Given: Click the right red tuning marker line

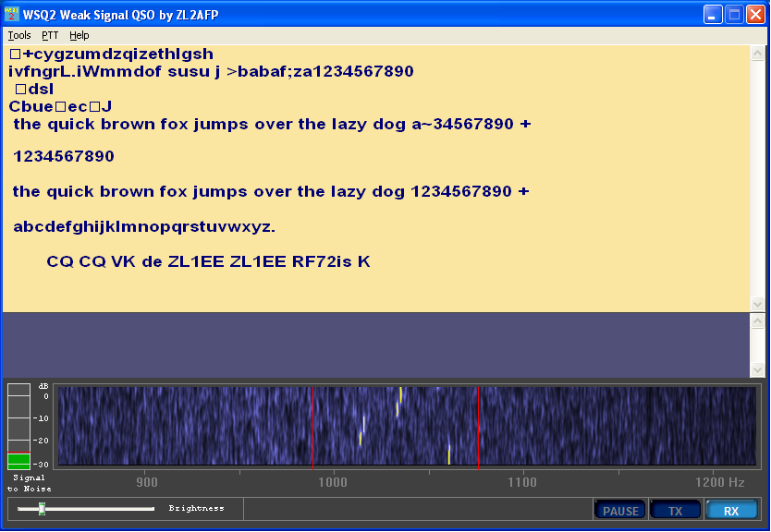Looking at the screenshot, I should pyautogui.click(x=479, y=426).
